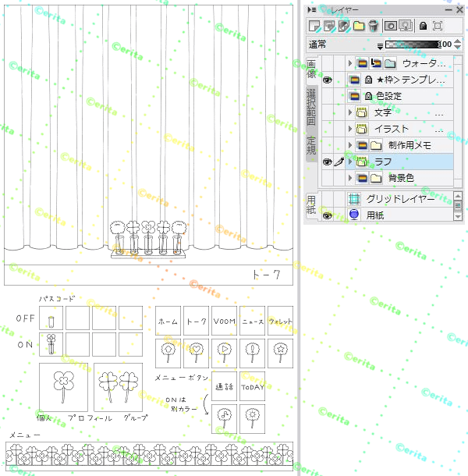Select the イラスト layer name

click(x=392, y=129)
